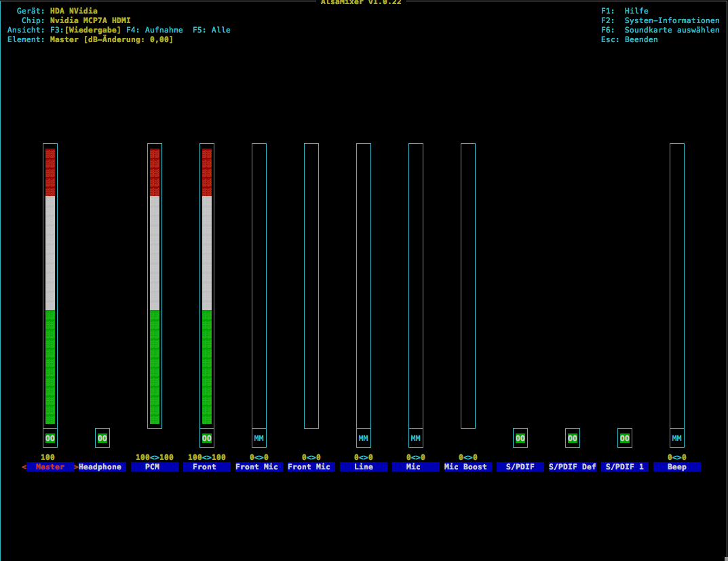
Task: Click Esc Beenden to quit
Action: 629,39
